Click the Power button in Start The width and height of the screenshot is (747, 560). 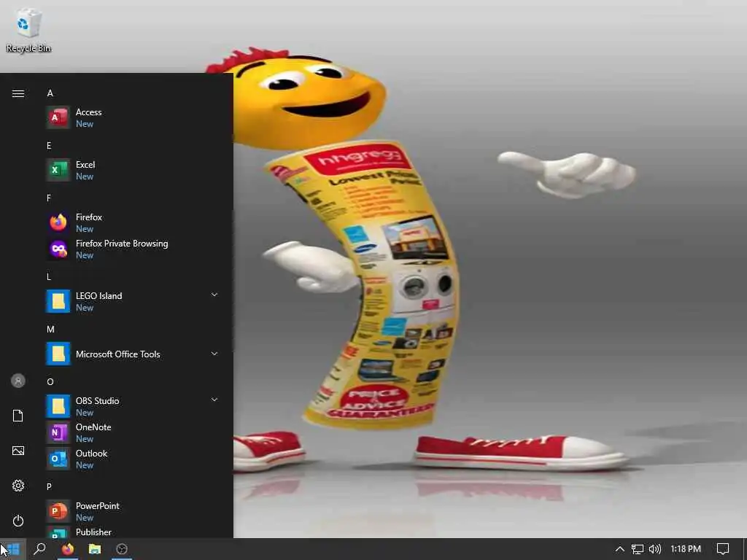[x=18, y=521]
